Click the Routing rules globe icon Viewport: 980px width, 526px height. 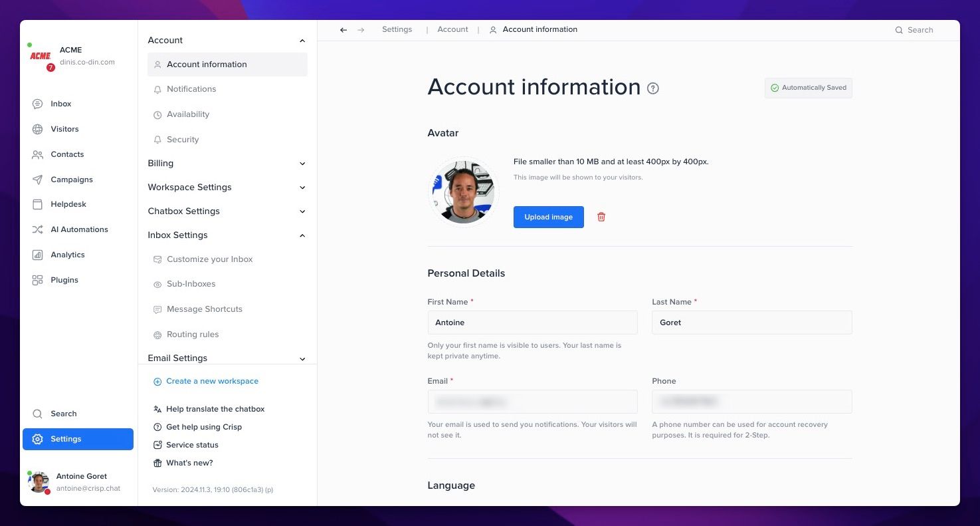pos(157,334)
